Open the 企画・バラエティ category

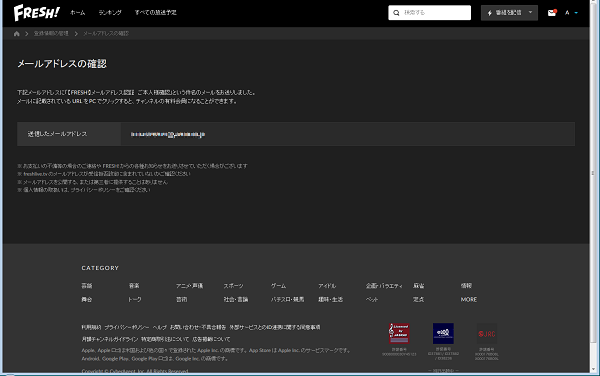point(384,286)
